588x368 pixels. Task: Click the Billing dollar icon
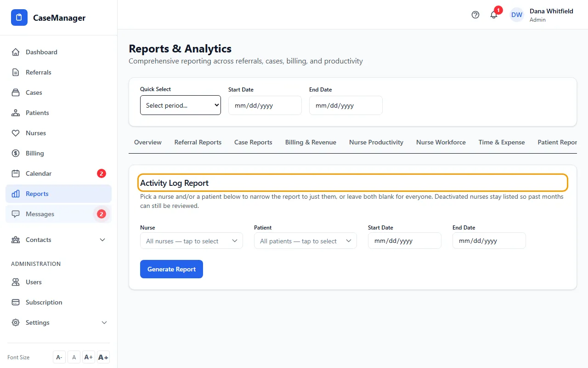click(x=16, y=153)
